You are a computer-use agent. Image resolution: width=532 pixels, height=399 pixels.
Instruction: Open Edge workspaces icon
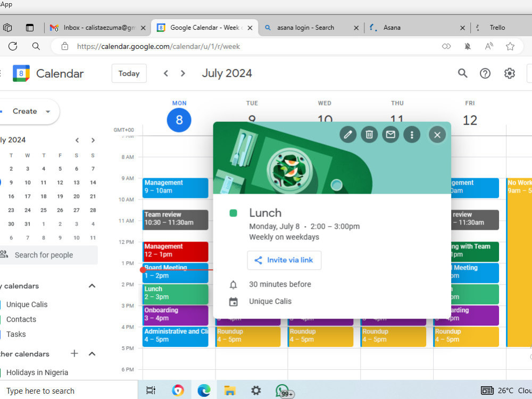[7, 28]
